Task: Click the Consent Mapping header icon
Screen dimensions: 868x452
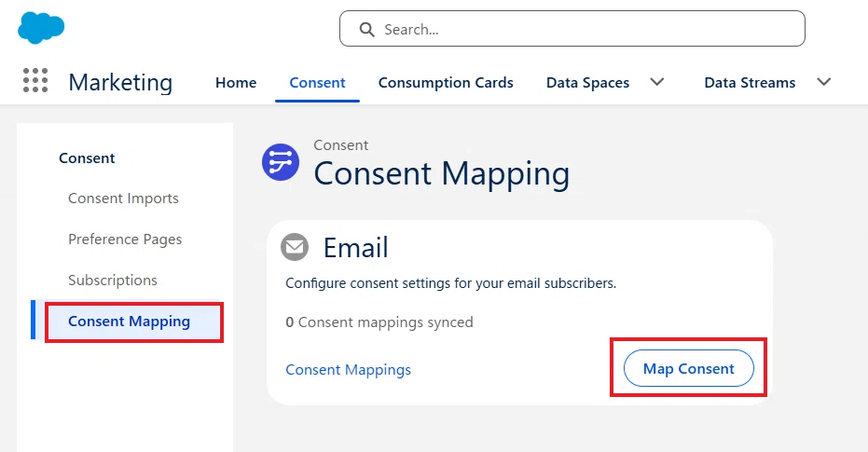Action: pos(281,162)
